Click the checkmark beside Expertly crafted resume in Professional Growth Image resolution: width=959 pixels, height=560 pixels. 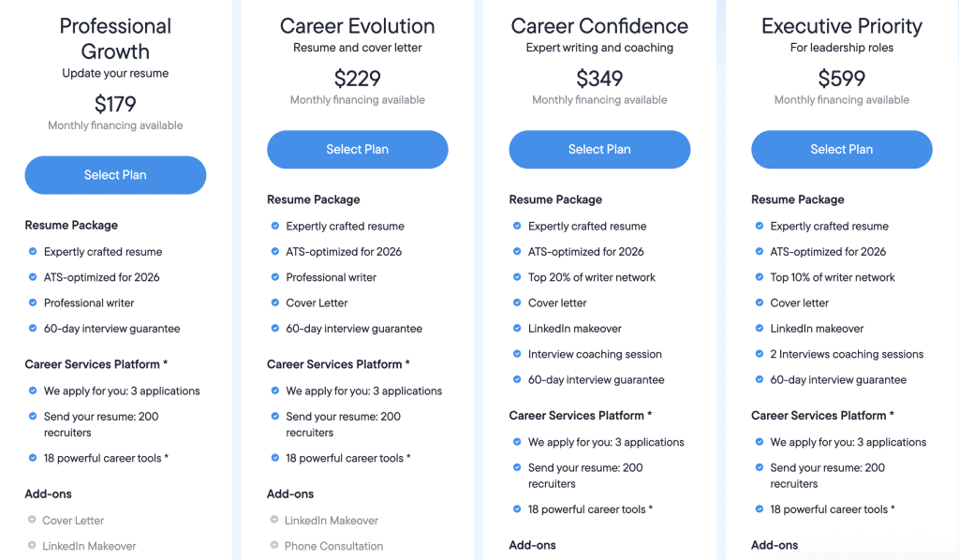(x=34, y=251)
